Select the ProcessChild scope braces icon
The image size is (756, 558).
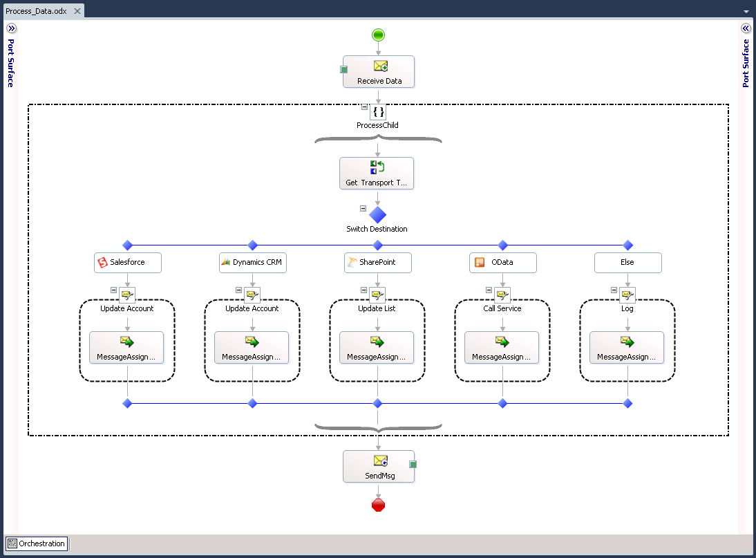pyautogui.click(x=379, y=112)
